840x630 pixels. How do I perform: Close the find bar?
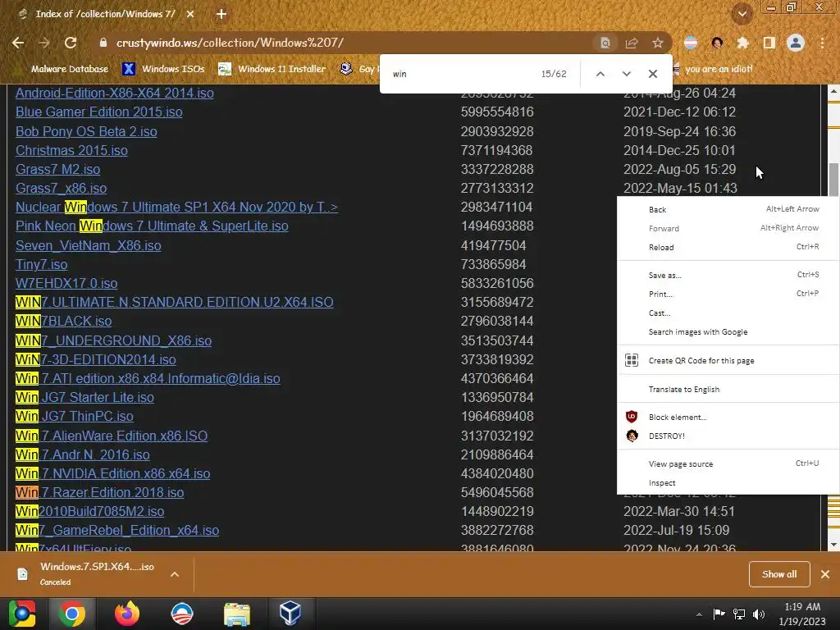(652, 74)
